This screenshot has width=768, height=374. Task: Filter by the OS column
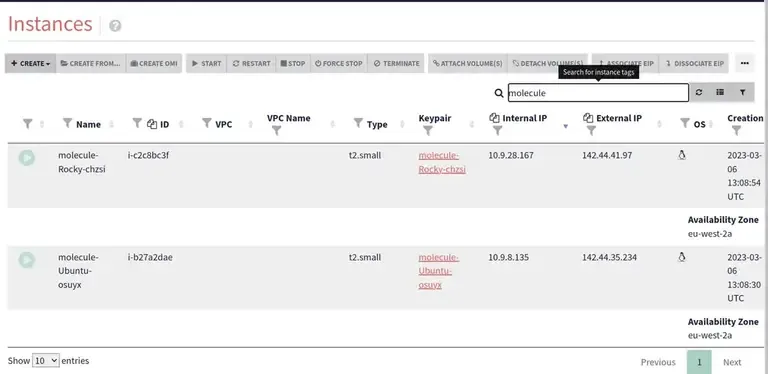pyautogui.click(x=685, y=123)
